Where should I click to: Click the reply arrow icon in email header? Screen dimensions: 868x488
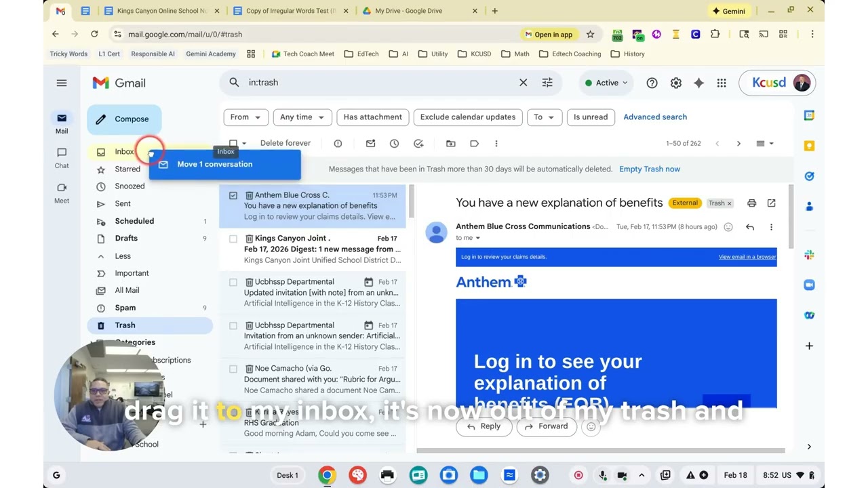point(750,227)
